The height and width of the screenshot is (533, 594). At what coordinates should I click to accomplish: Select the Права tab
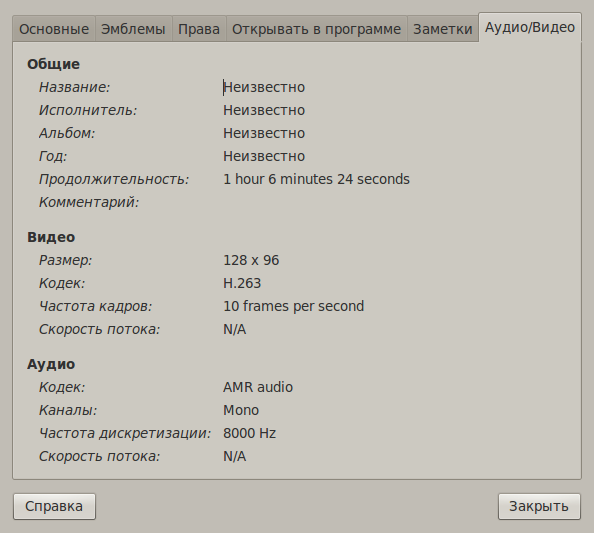(x=199, y=29)
